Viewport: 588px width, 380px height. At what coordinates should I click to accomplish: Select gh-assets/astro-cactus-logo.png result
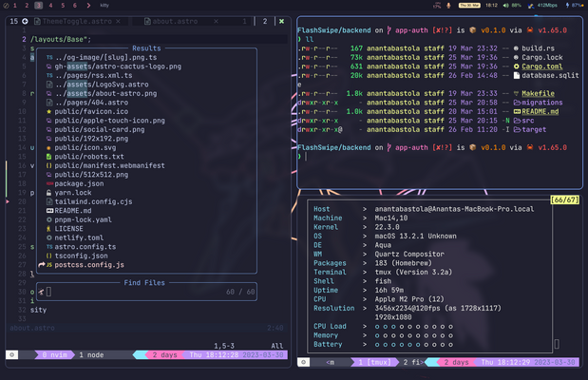pyautogui.click(x=118, y=66)
